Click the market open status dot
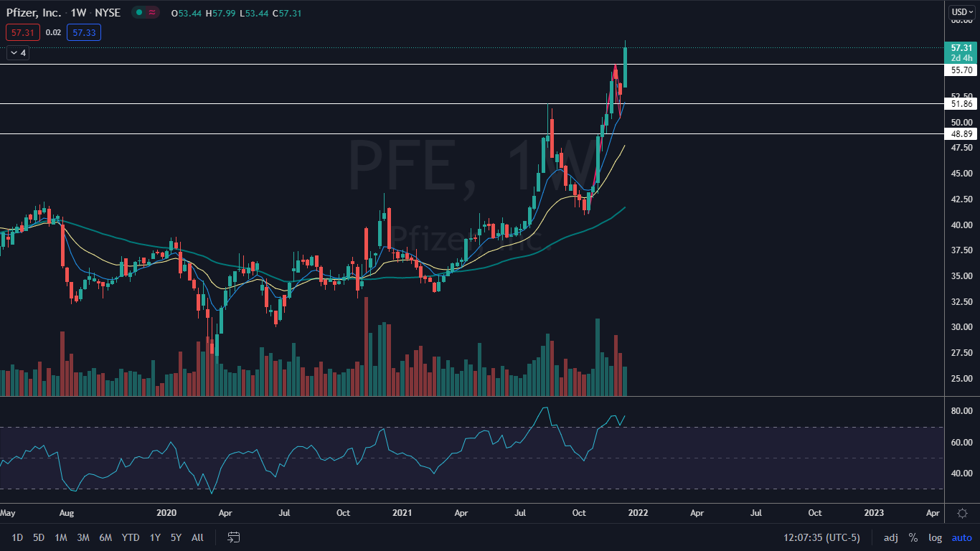Viewport: 980px width, 551px height. click(139, 12)
